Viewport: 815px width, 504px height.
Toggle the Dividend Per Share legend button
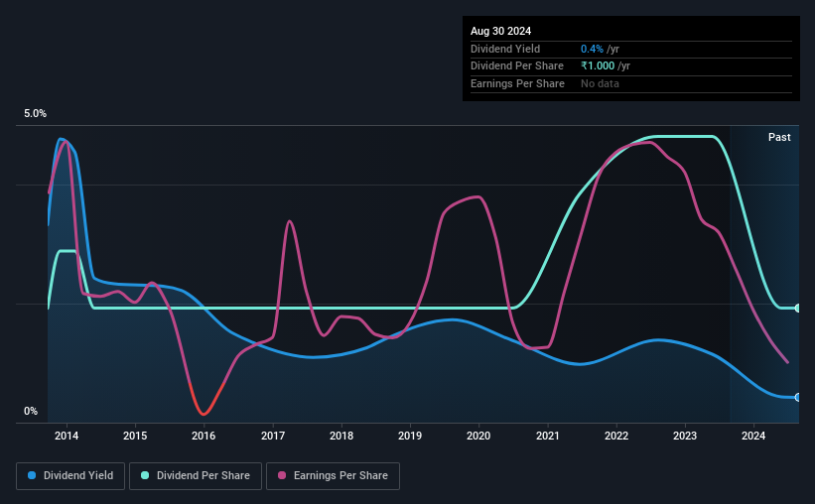tap(196, 476)
